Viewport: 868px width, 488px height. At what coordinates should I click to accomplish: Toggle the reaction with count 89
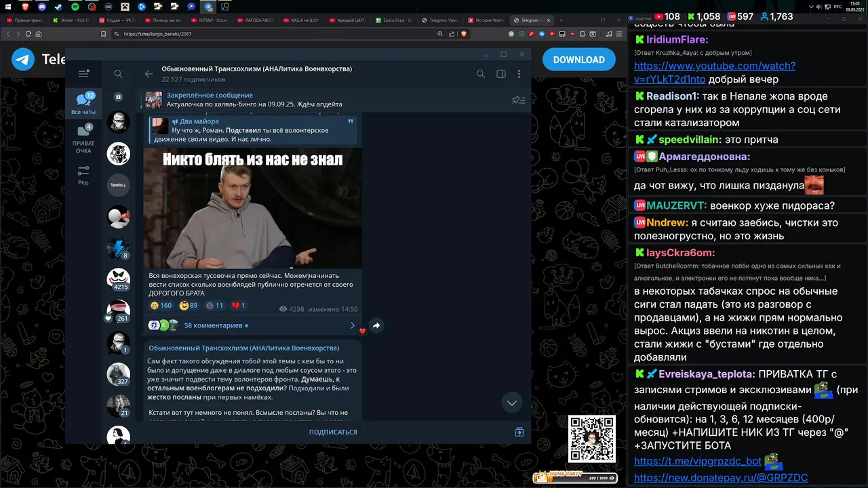pyautogui.click(x=189, y=306)
